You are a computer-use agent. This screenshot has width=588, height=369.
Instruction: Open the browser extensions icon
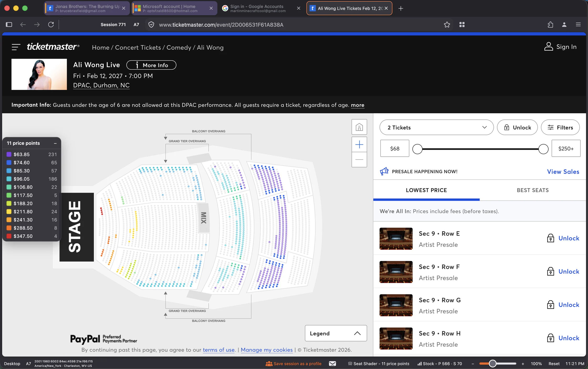tap(550, 24)
